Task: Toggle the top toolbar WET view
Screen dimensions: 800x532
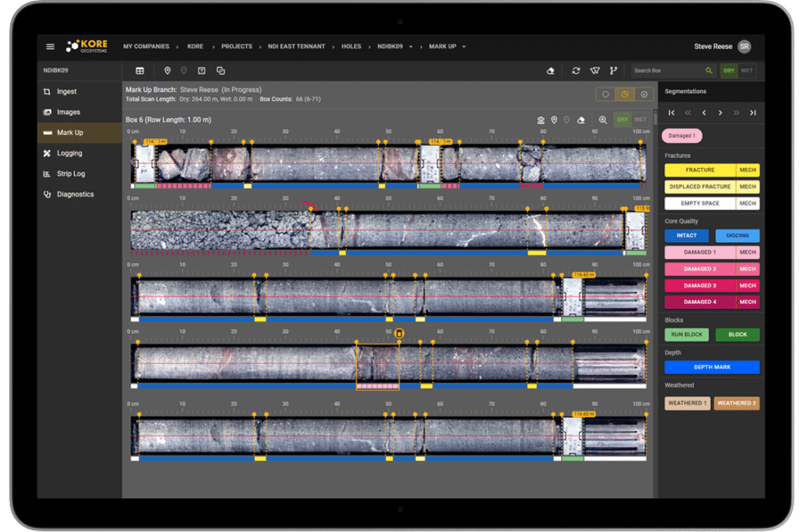Action: tap(747, 70)
